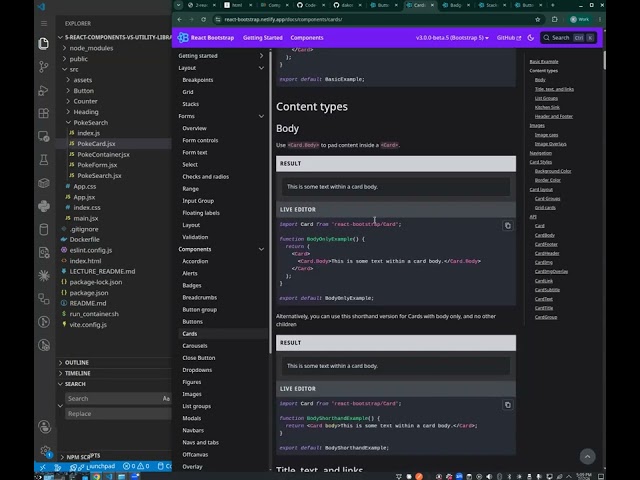640x480 pixels.
Task: Expand the node_modules folder
Action: pyautogui.click(x=91, y=48)
